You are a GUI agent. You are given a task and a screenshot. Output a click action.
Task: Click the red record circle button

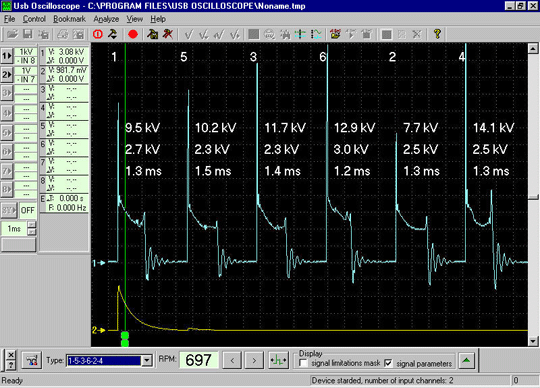(133, 34)
